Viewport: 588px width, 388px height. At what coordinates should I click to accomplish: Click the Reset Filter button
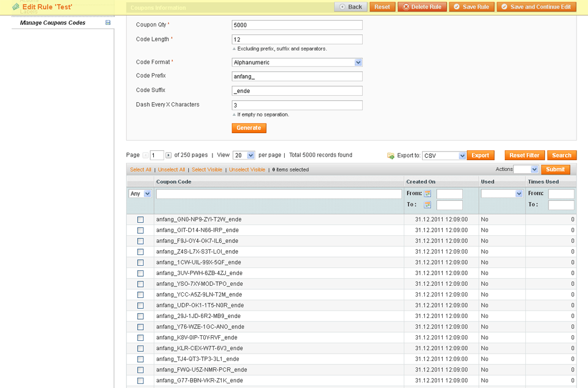[524, 156]
